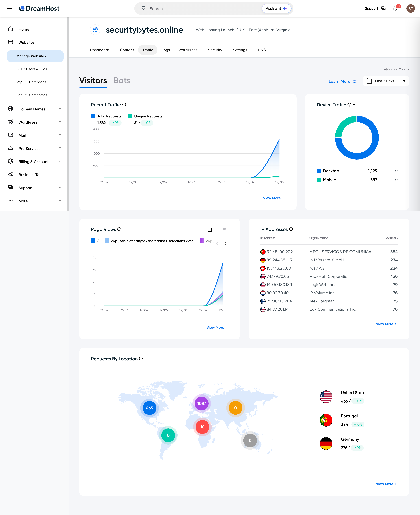
Task: Switch to the Security tab
Action: [215, 50]
